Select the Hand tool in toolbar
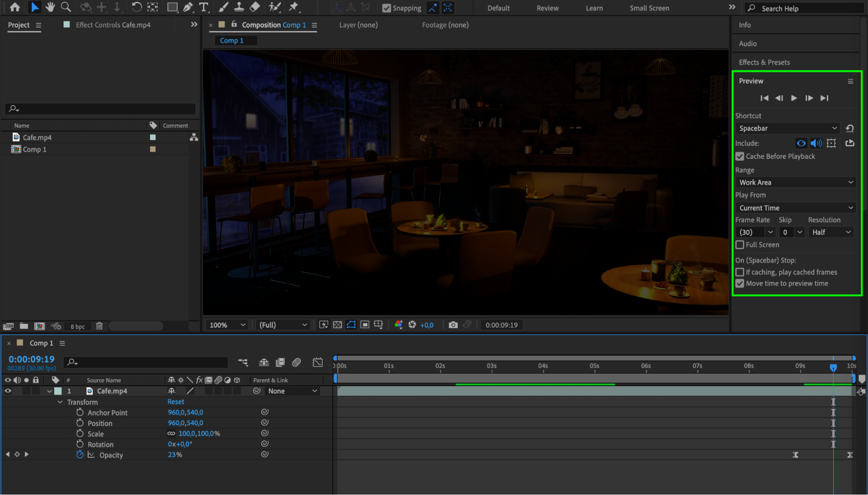This screenshot has height=495, width=868. coord(50,7)
